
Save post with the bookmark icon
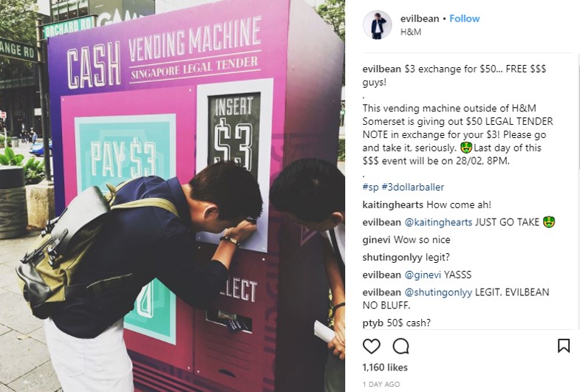(563, 345)
